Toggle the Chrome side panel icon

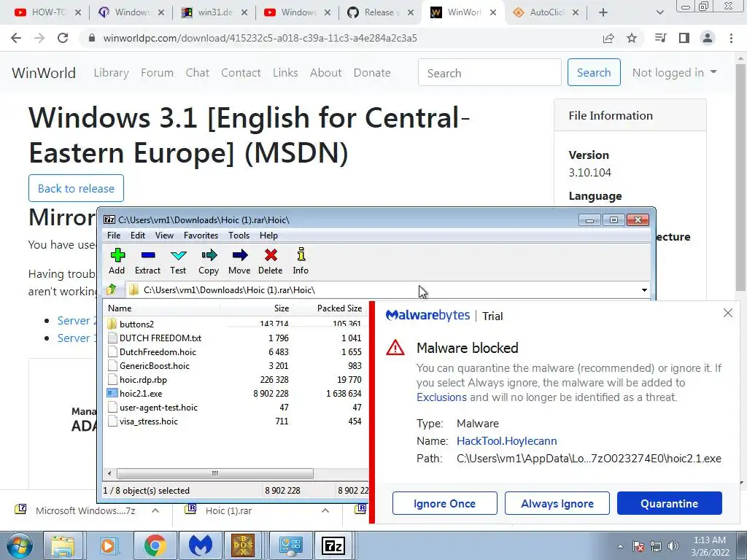click(x=684, y=38)
